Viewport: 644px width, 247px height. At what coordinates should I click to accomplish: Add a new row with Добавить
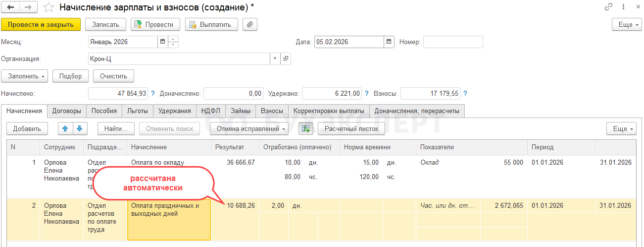[27, 128]
